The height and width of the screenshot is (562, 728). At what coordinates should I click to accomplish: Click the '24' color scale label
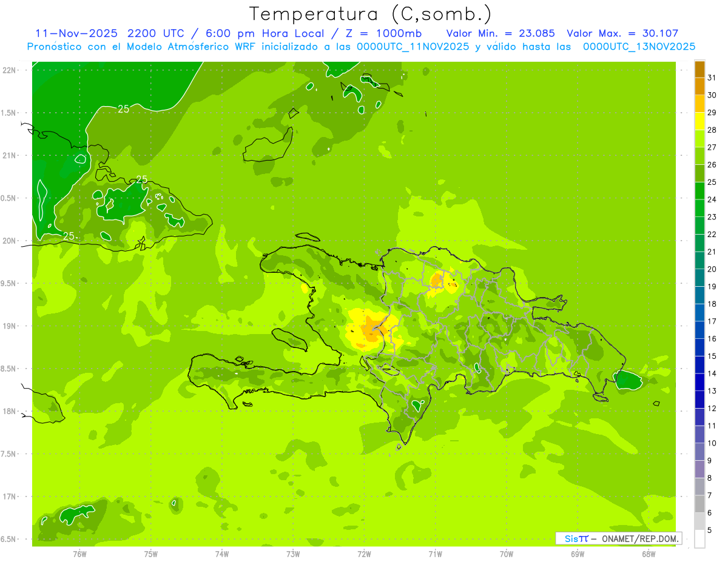[x=712, y=199]
